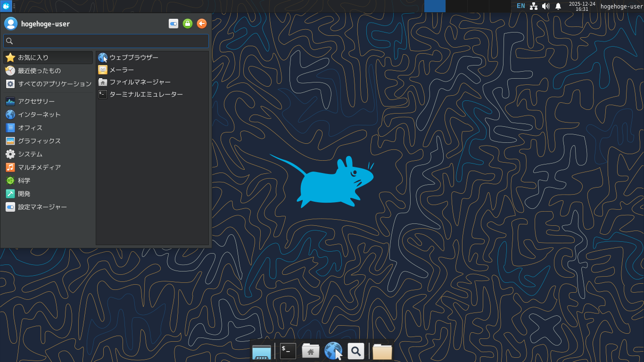Launch the web browser globe in dock
This screenshot has width=644, height=362.
333,351
